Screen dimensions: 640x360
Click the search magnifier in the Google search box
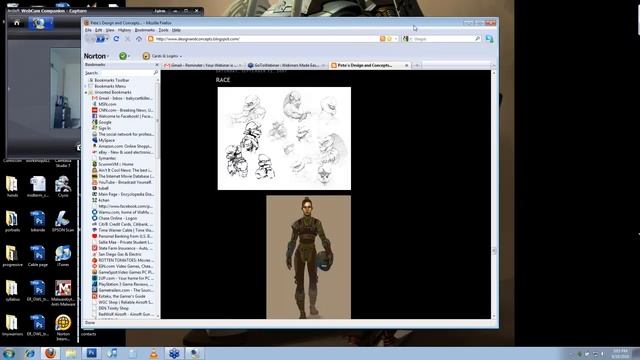pyautogui.click(x=478, y=39)
